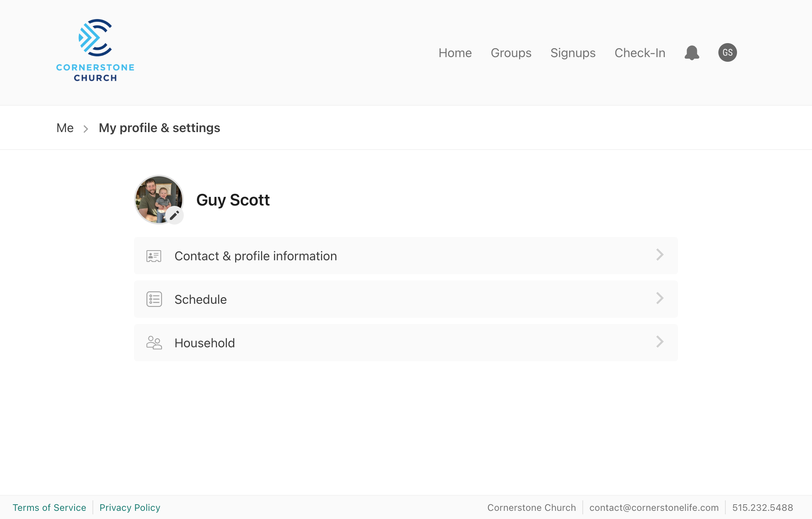Click the Household people icon
This screenshot has height=519, width=812.
click(x=154, y=343)
